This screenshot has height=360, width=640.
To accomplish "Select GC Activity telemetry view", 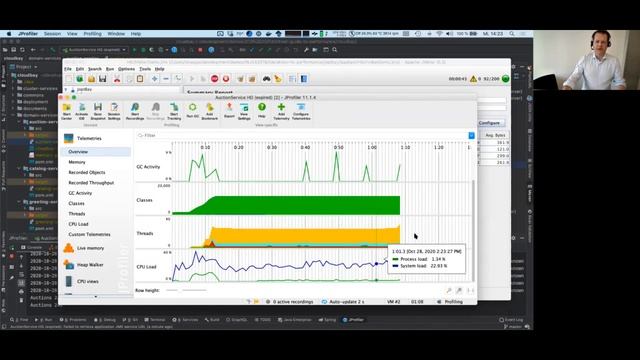I will (x=80, y=193).
